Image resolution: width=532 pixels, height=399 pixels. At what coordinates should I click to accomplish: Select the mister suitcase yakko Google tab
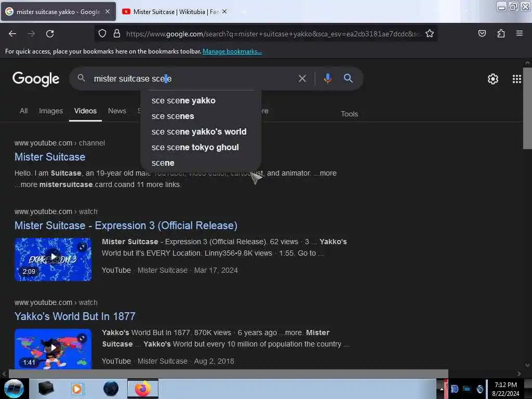[x=58, y=12]
